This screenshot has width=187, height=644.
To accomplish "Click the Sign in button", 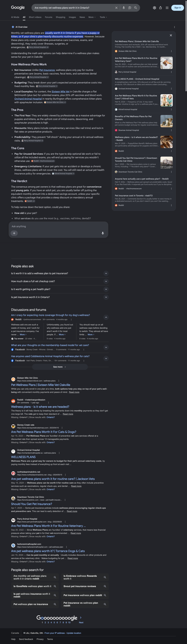I will (177, 8).
